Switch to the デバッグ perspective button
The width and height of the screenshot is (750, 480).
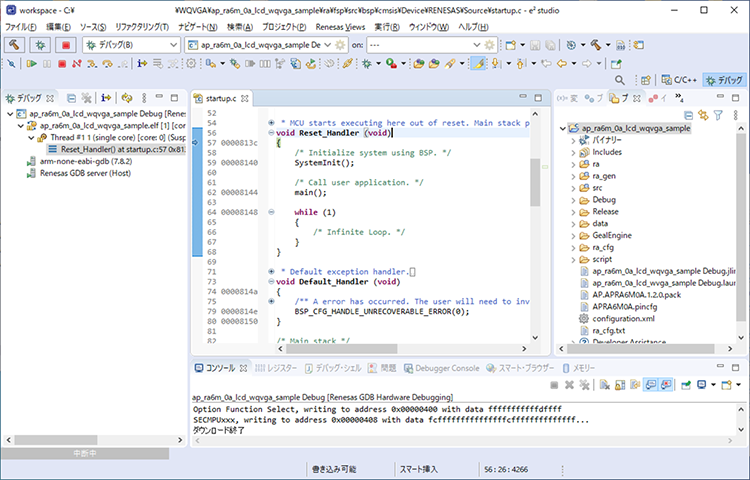(x=724, y=80)
